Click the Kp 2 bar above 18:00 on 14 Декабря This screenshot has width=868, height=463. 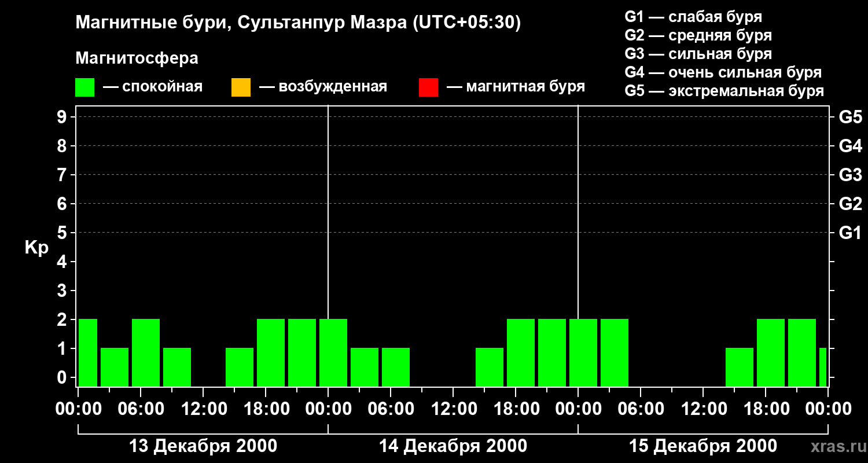pos(521,352)
